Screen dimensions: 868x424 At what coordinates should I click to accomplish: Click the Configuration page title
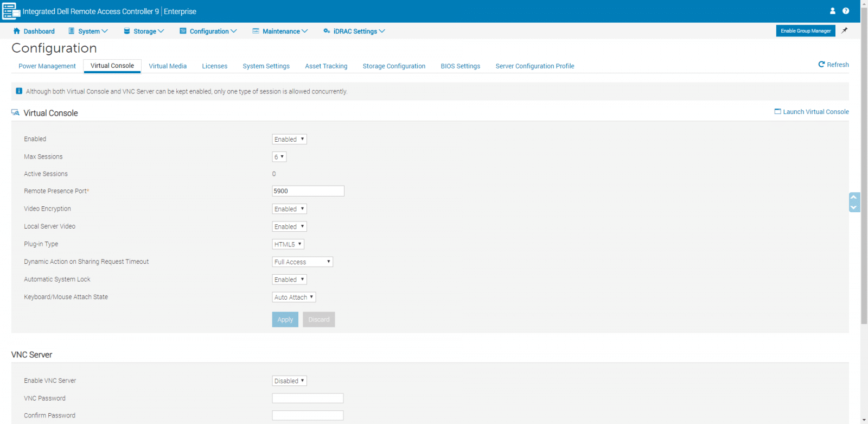(x=54, y=48)
